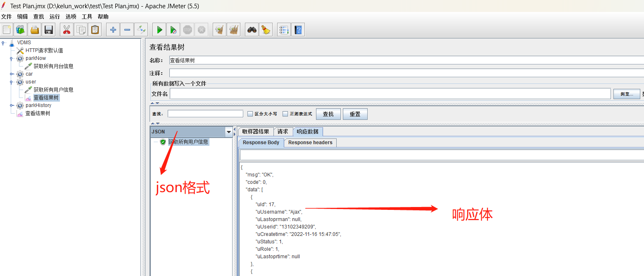The width and height of the screenshot is (644, 276).
Task: Click into the 名称 name field
Action: tap(406, 60)
